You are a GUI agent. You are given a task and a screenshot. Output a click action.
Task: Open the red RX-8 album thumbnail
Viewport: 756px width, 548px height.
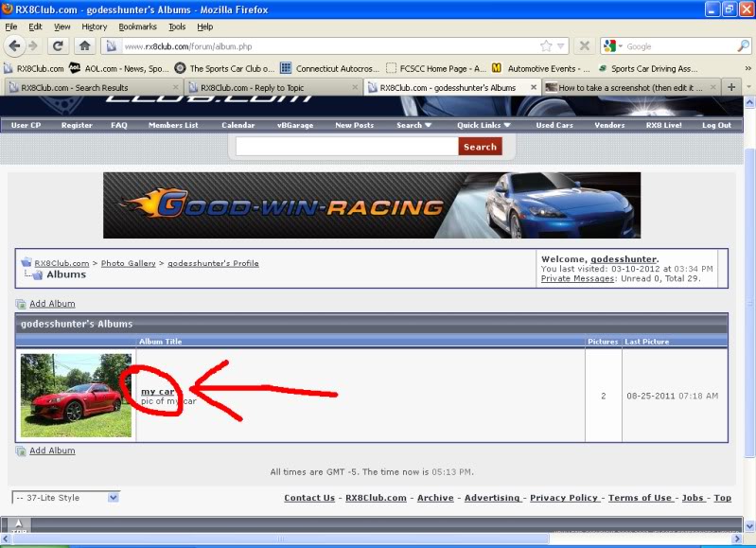pyautogui.click(x=76, y=396)
